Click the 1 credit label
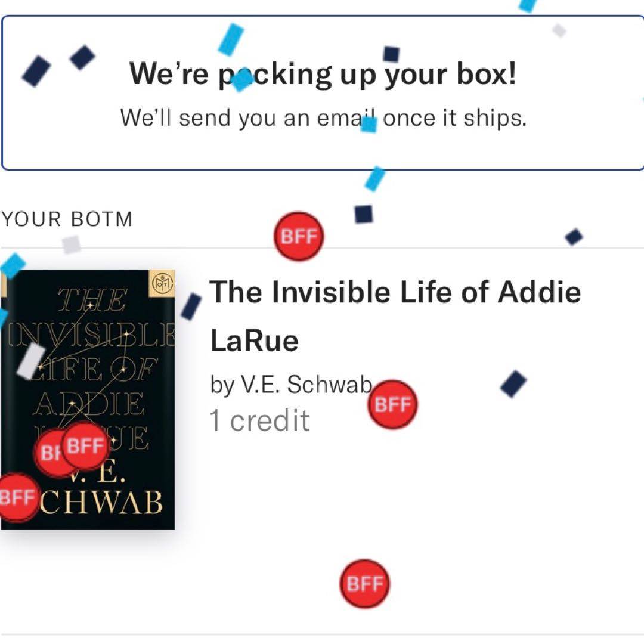 pos(259,421)
